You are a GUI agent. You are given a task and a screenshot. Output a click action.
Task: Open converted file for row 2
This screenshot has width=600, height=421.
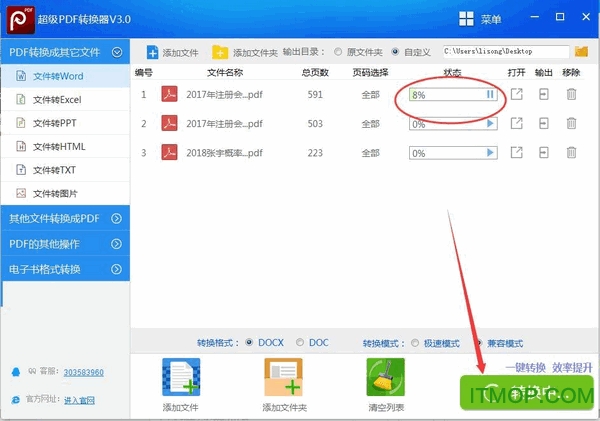click(517, 123)
